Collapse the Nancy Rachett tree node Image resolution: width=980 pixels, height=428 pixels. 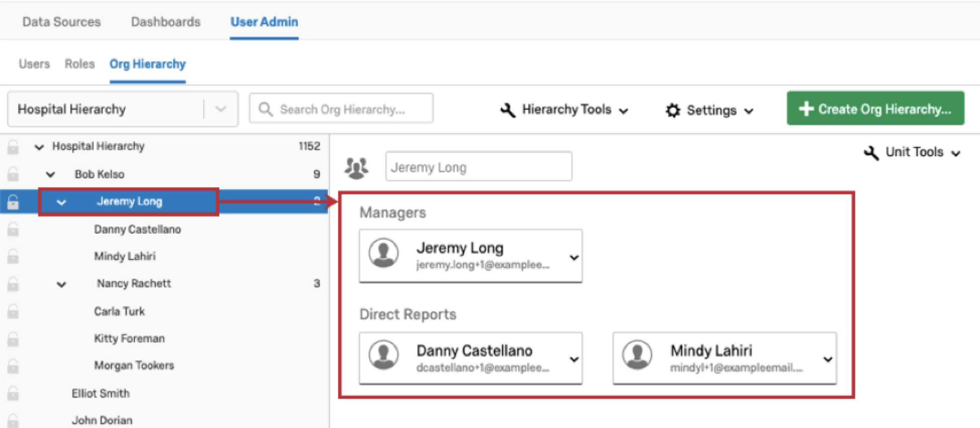[x=61, y=284]
